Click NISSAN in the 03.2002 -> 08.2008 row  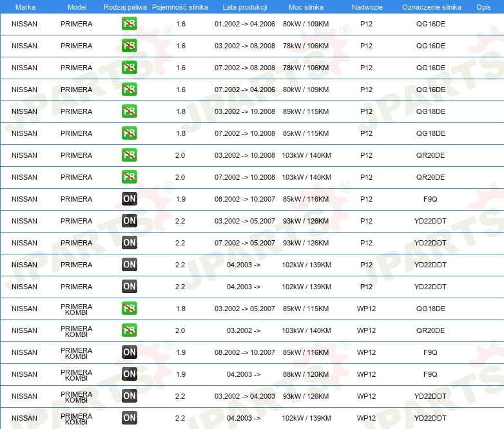tap(24, 46)
